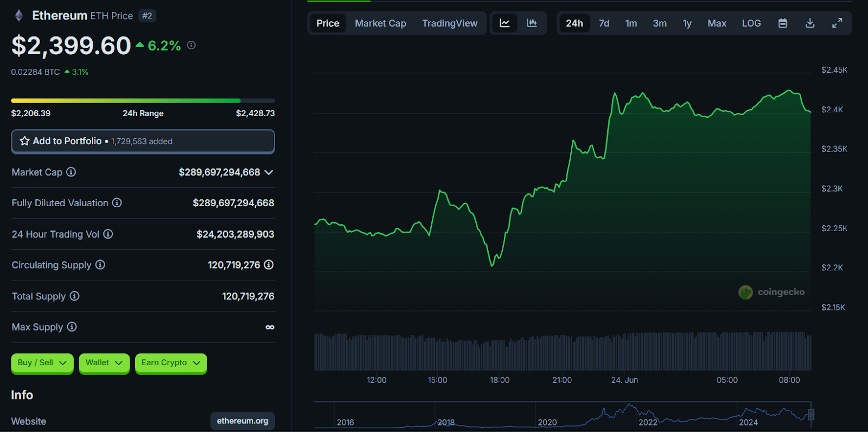Open Wallet dropdown
868x432 pixels.
[104, 363]
